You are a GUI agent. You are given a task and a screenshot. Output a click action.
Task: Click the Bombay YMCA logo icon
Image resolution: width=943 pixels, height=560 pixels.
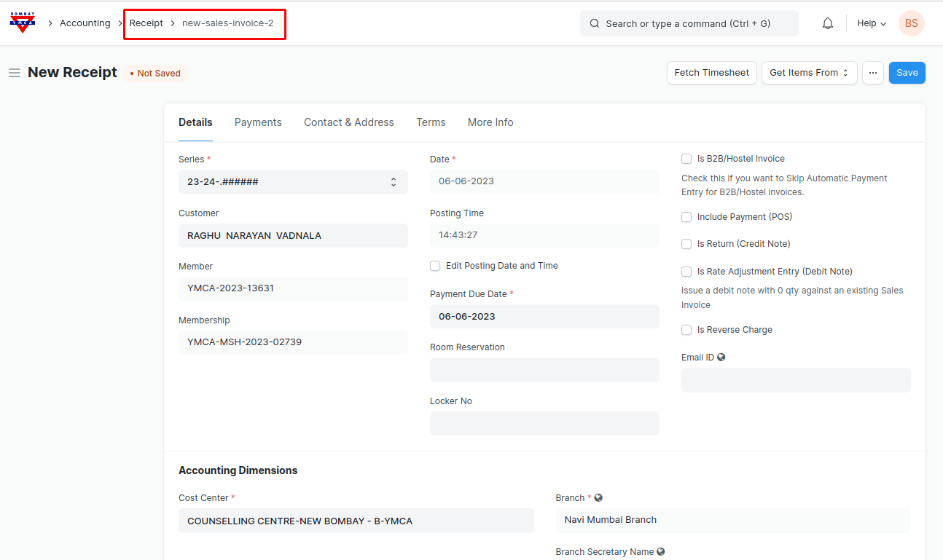[23, 23]
